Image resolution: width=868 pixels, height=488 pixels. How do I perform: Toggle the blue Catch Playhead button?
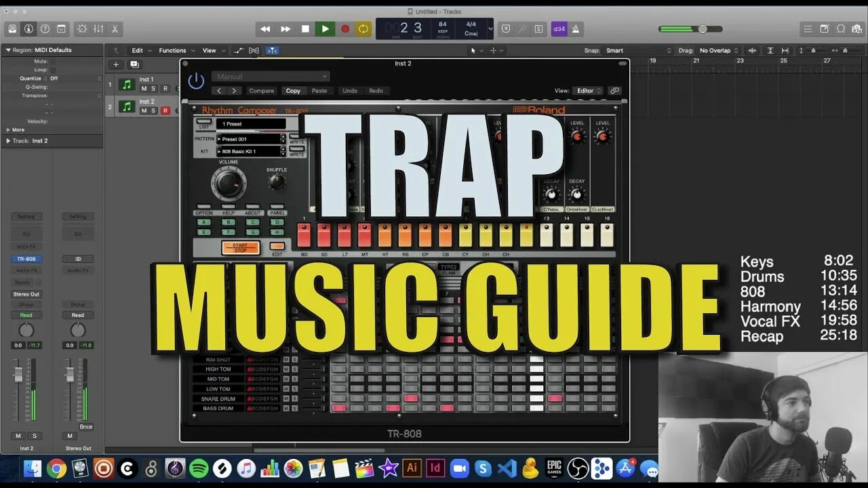coord(272,50)
